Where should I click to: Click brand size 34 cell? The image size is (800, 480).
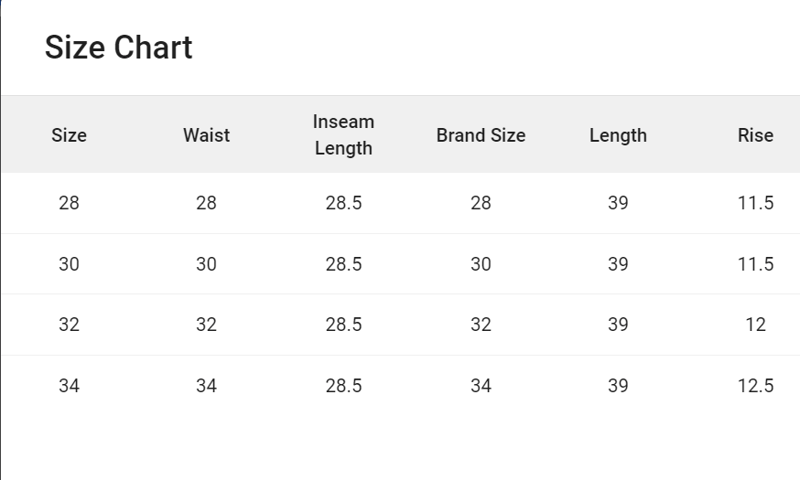point(480,386)
